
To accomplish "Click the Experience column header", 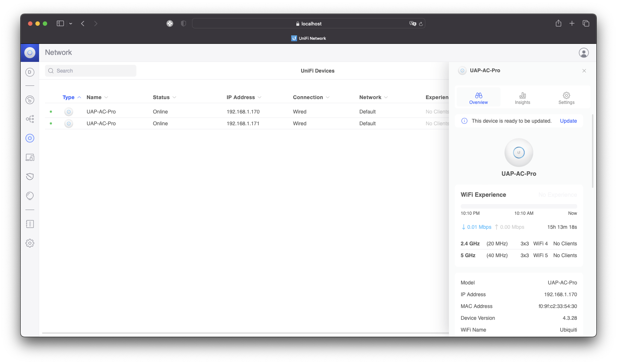I will click(437, 97).
